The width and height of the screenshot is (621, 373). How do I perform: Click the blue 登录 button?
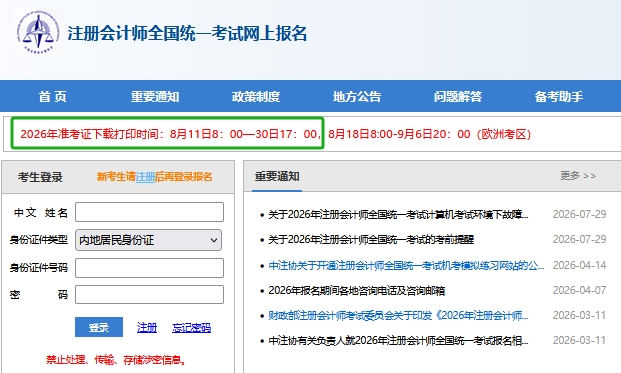point(99,327)
